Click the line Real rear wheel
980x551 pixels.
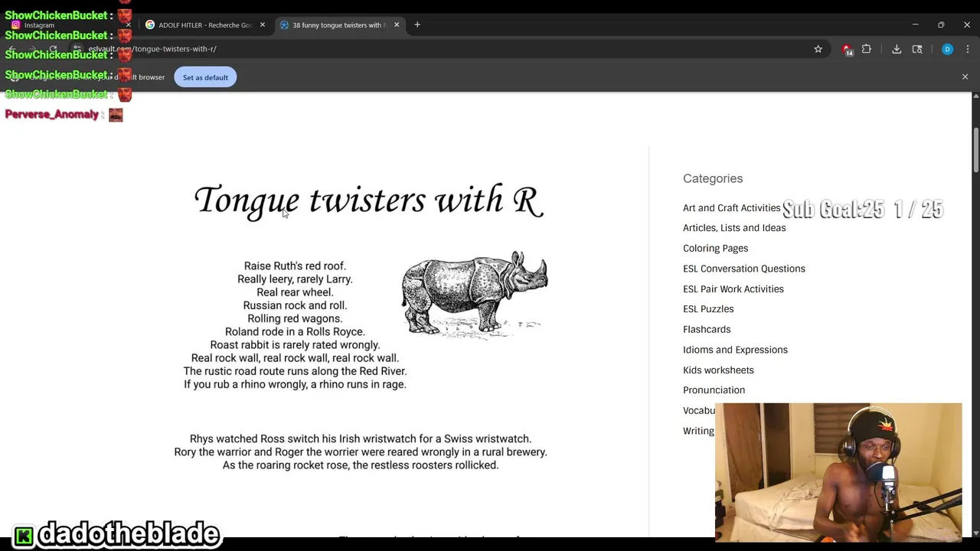click(x=295, y=292)
